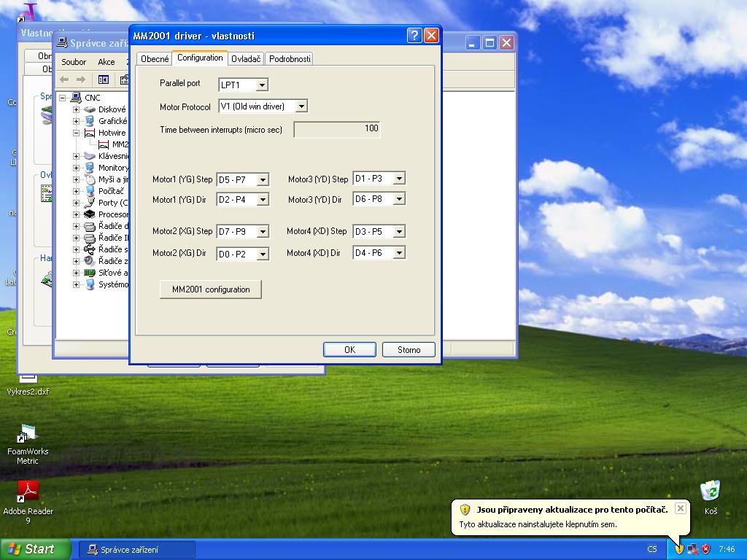This screenshot has height=560, width=747.
Task: Click the back arrow in Device Manager toolbar
Action: [x=64, y=79]
